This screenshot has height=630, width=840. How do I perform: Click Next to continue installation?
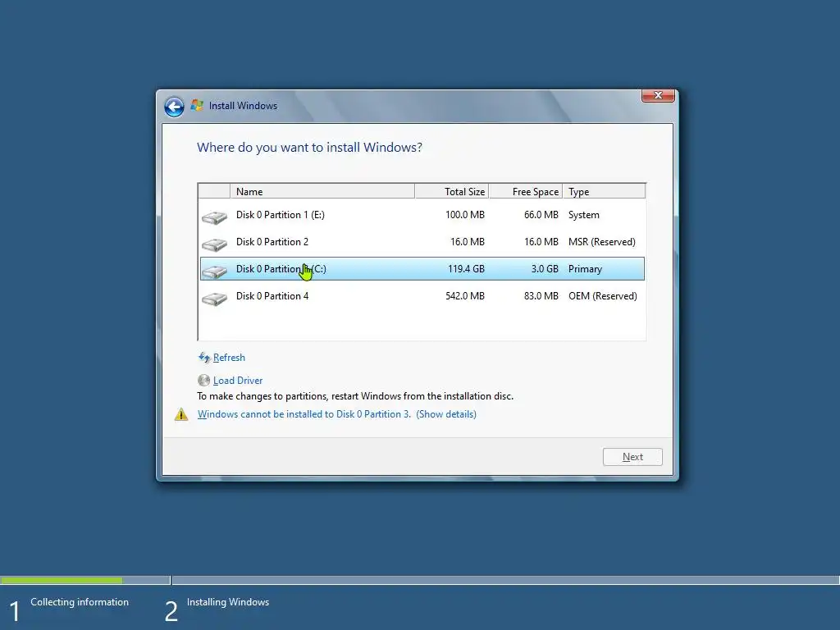(632, 457)
